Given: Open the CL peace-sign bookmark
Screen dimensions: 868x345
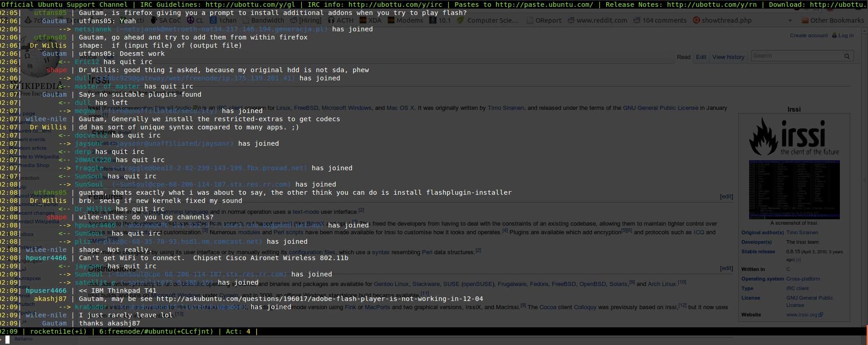Looking at the screenshot, I should pyautogui.click(x=196, y=20).
